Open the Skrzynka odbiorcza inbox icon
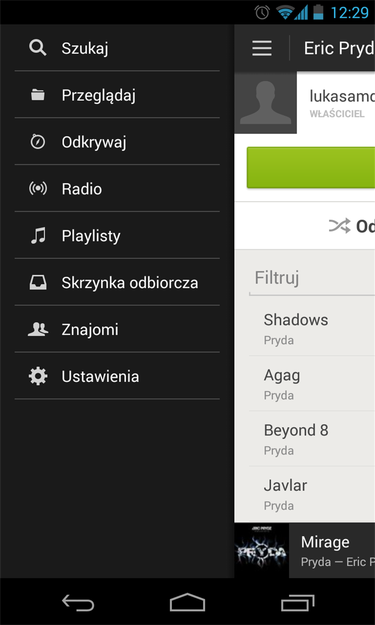 tap(38, 283)
